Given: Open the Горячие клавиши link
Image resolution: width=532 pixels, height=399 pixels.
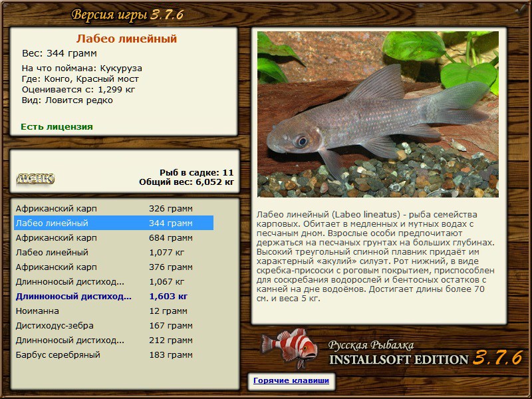Looking at the screenshot, I should [x=291, y=380].
